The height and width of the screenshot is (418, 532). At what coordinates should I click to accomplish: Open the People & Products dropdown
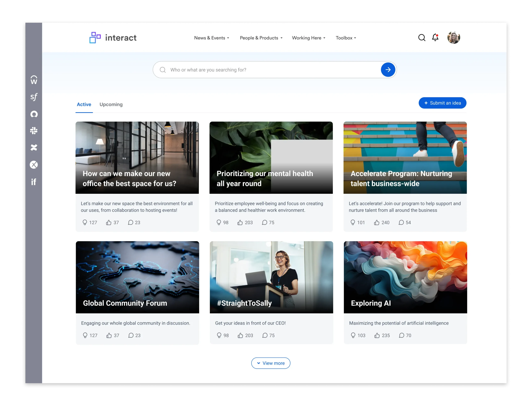(x=261, y=38)
